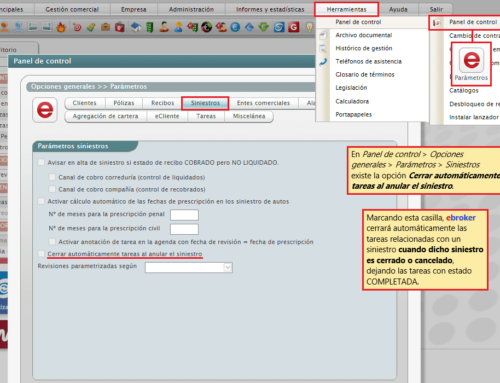Viewport: 500px width, 383px height.
Task: Click the red G icon in the toolbar
Action: (294, 27)
